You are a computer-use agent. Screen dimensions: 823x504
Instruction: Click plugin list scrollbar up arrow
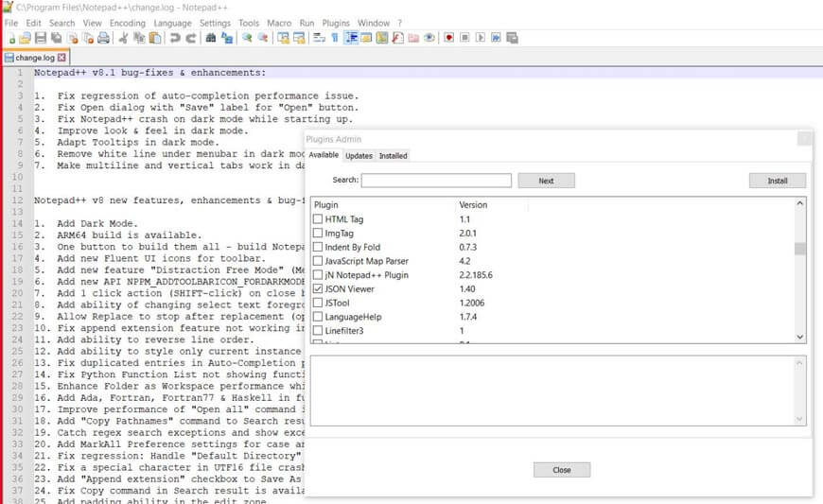(800, 203)
